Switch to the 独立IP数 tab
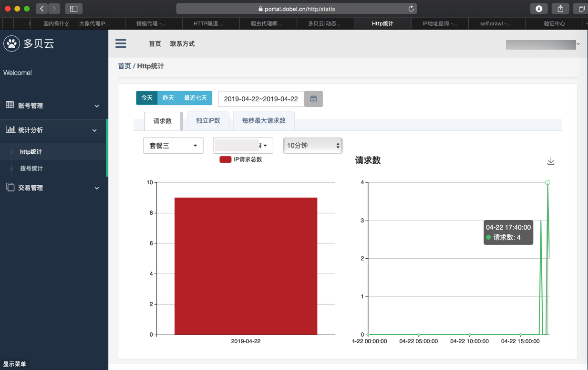588x370 pixels. [x=208, y=120]
